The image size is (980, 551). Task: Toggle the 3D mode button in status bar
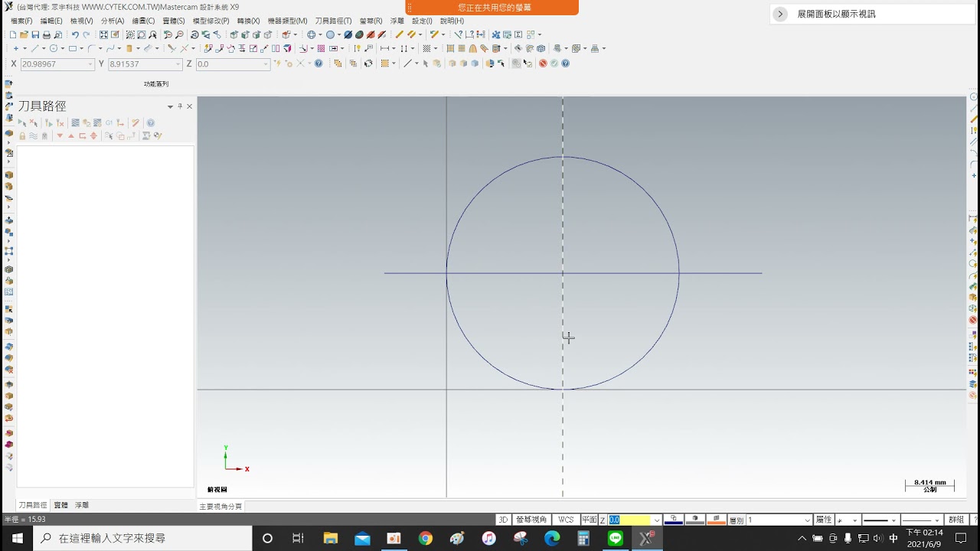coord(503,520)
